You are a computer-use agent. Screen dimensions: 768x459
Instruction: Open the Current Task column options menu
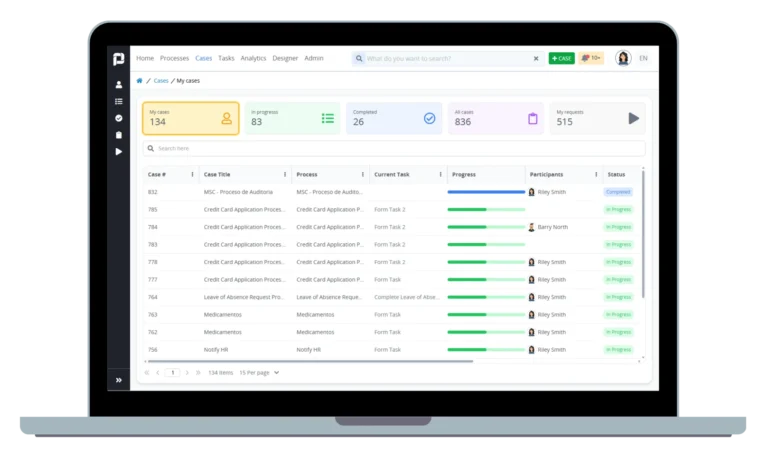pyautogui.click(x=440, y=174)
